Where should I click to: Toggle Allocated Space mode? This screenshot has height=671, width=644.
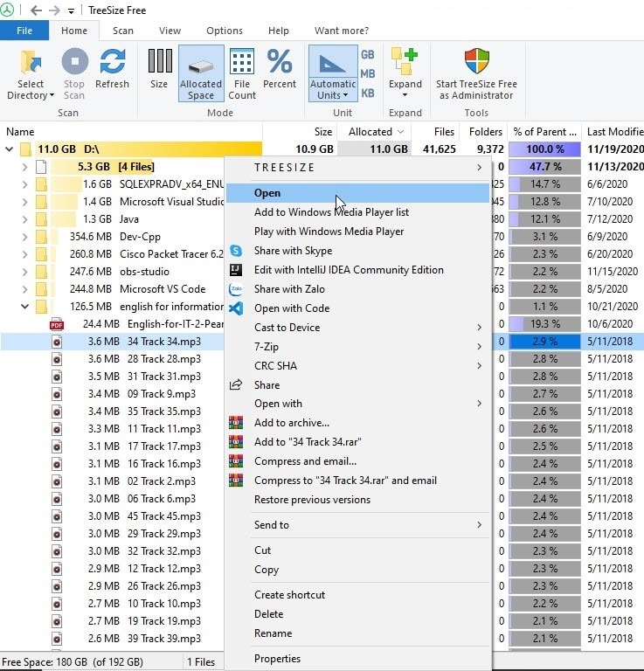[x=201, y=73]
